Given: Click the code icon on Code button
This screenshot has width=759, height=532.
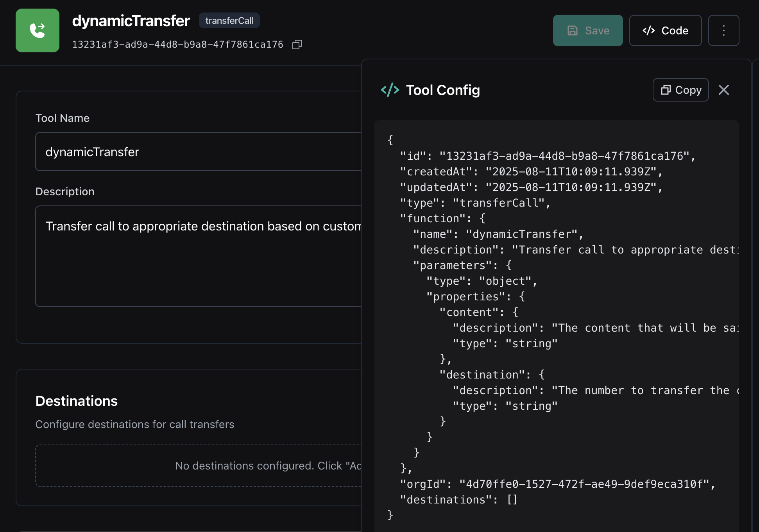Looking at the screenshot, I should point(649,30).
